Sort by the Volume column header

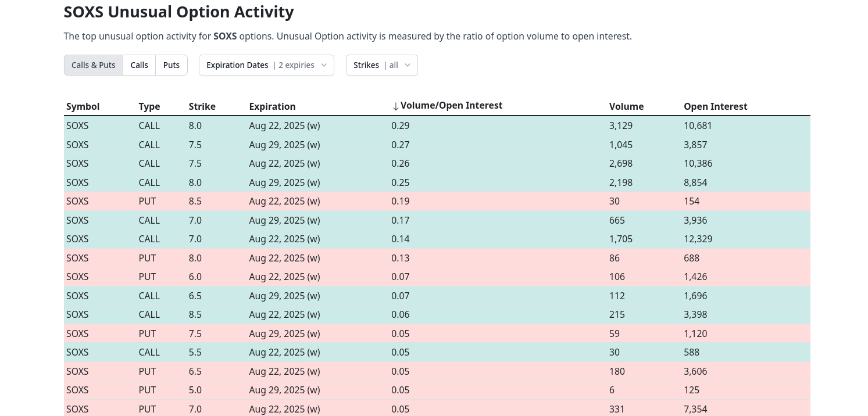pyautogui.click(x=626, y=106)
